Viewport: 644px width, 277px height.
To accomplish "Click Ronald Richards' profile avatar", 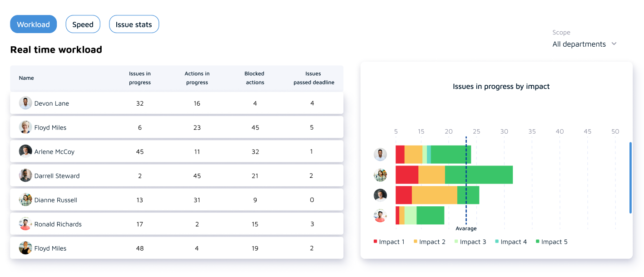I will click(25, 224).
